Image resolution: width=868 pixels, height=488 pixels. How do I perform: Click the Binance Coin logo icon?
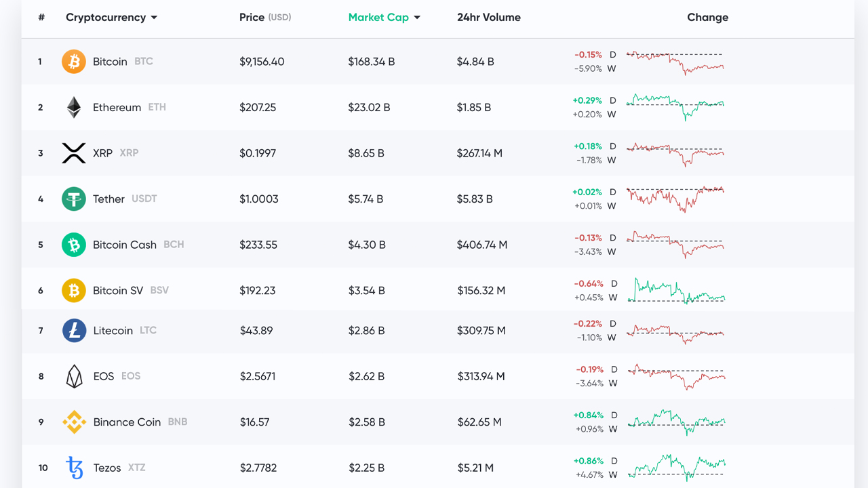(x=75, y=422)
